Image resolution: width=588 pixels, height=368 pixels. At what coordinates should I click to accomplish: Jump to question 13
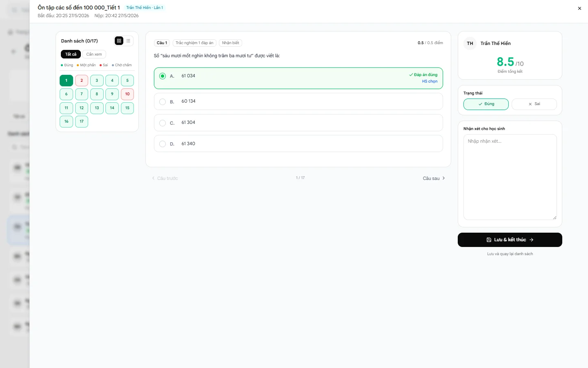[x=97, y=108]
